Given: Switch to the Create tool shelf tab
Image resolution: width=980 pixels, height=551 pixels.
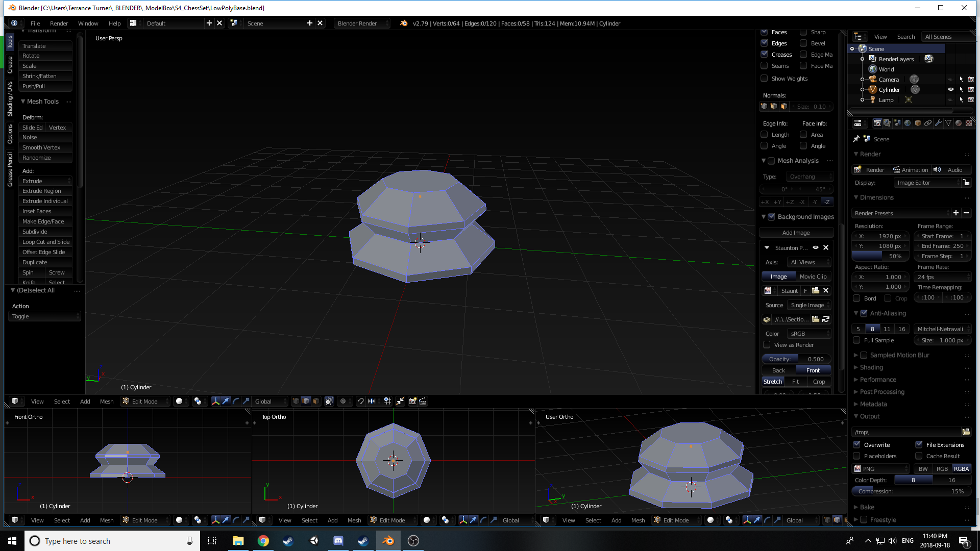Looking at the screenshot, I should 10,65.
